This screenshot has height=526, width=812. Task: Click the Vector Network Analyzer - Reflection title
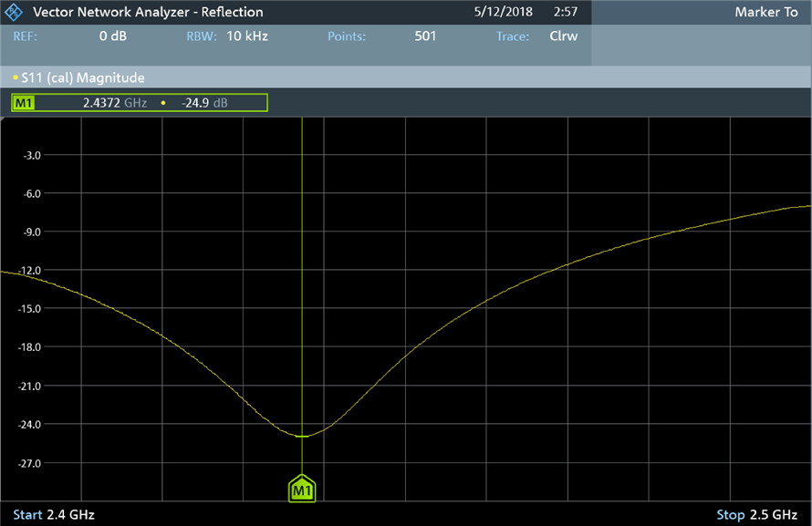[x=148, y=12]
